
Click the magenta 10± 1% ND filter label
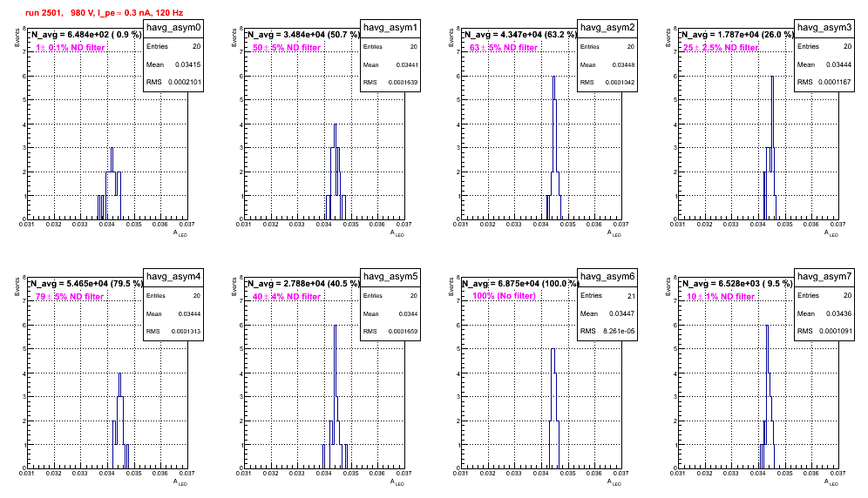click(x=721, y=297)
